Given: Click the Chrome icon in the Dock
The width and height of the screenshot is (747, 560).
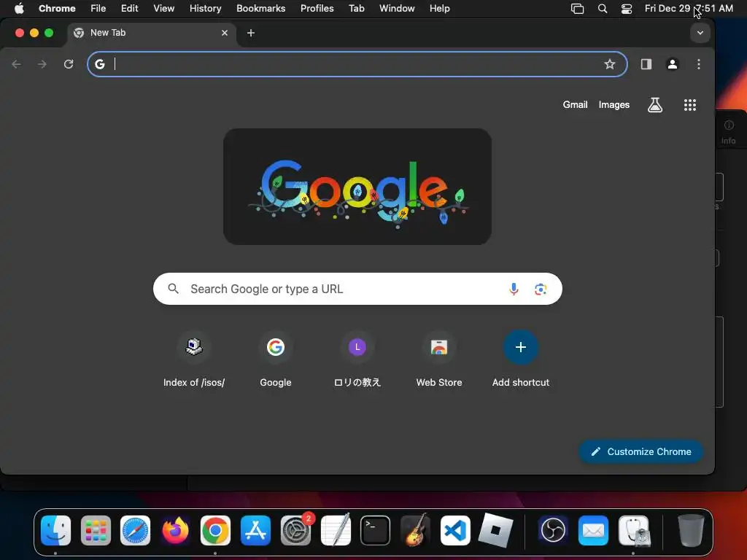Looking at the screenshot, I should click(x=215, y=530).
